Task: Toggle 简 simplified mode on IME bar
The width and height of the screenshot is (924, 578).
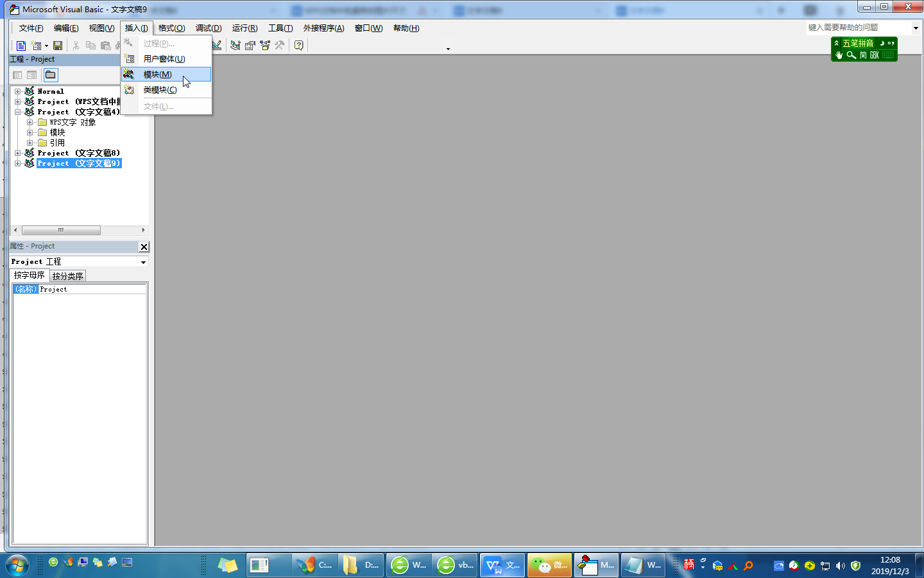Action: (863, 55)
